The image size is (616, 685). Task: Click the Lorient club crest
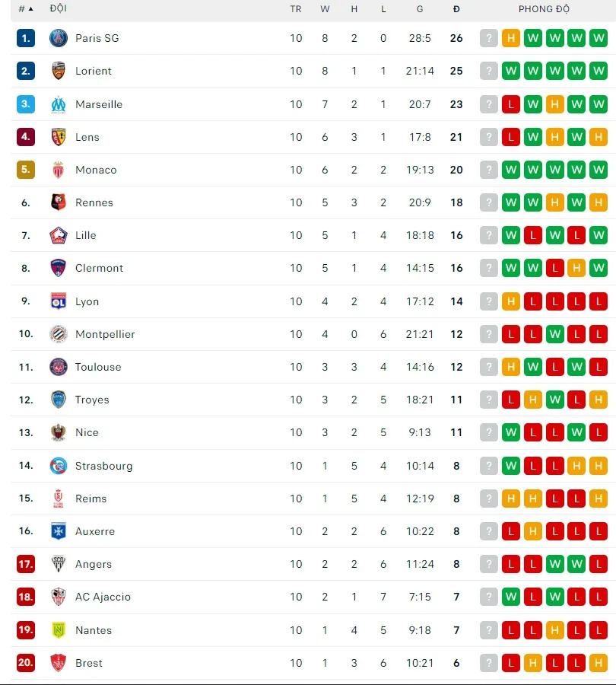pos(59,71)
